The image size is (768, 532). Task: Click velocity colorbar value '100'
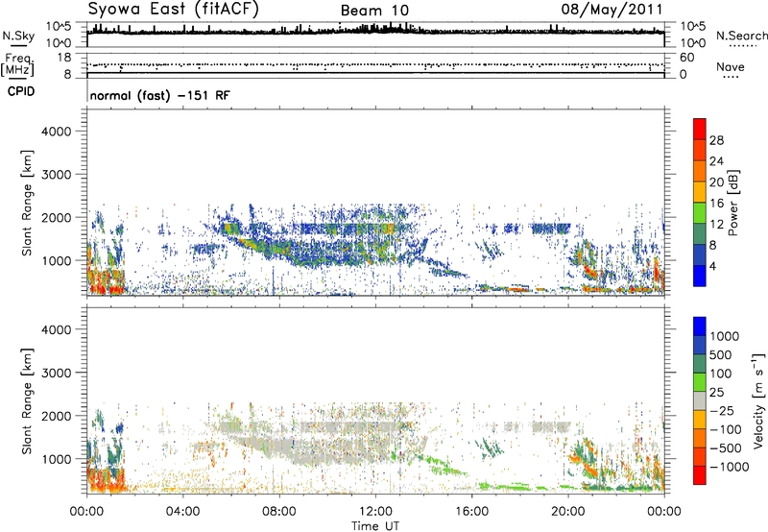coord(721,374)
